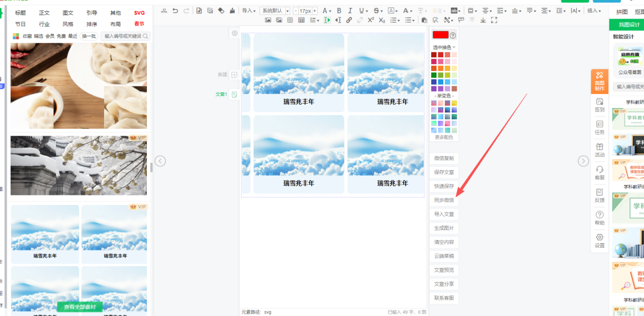Click the material keyword search field
The image size is (644, 316).
click(123, 36)
